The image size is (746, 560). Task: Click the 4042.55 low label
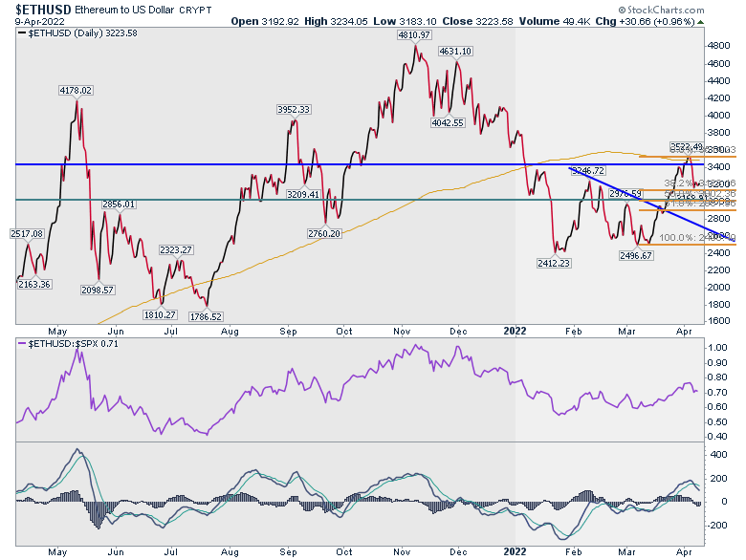448,122
